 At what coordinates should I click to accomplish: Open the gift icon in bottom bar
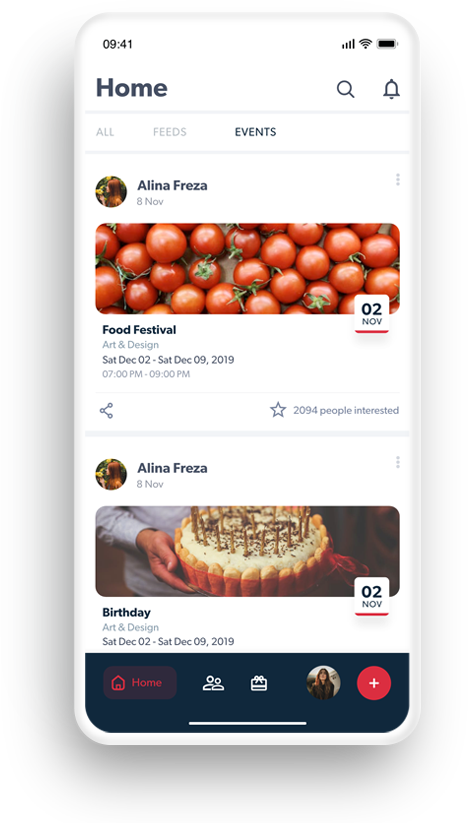click(x=259, y=683)
